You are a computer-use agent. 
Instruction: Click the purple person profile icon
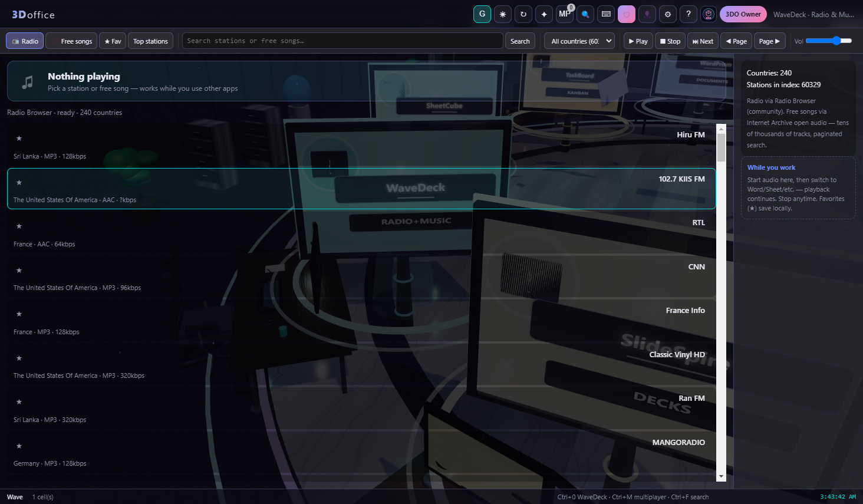647,14
